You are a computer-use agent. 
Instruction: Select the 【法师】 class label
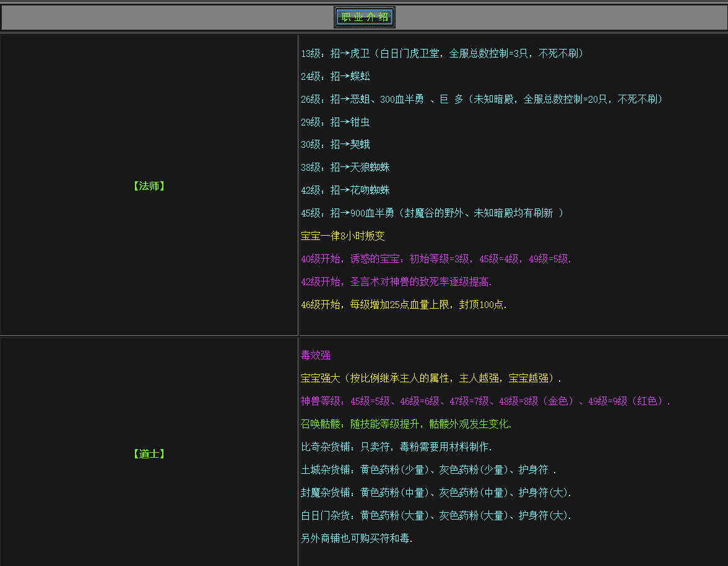pyautogui.click(x=149, y=186)
